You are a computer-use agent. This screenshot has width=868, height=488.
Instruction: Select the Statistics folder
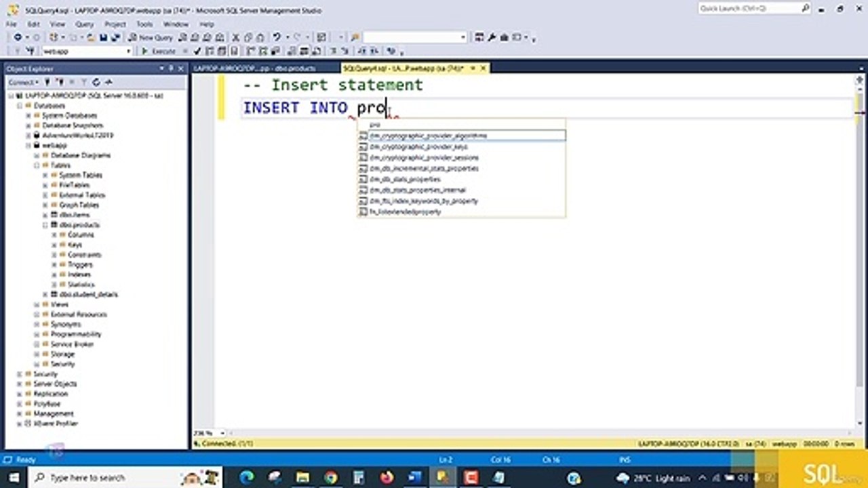81,285
